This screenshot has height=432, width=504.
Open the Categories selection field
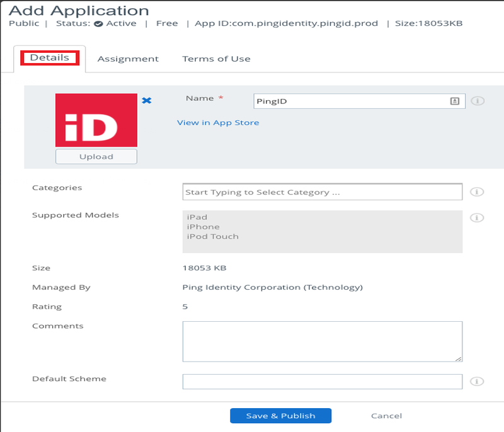(x=321, y=192)
